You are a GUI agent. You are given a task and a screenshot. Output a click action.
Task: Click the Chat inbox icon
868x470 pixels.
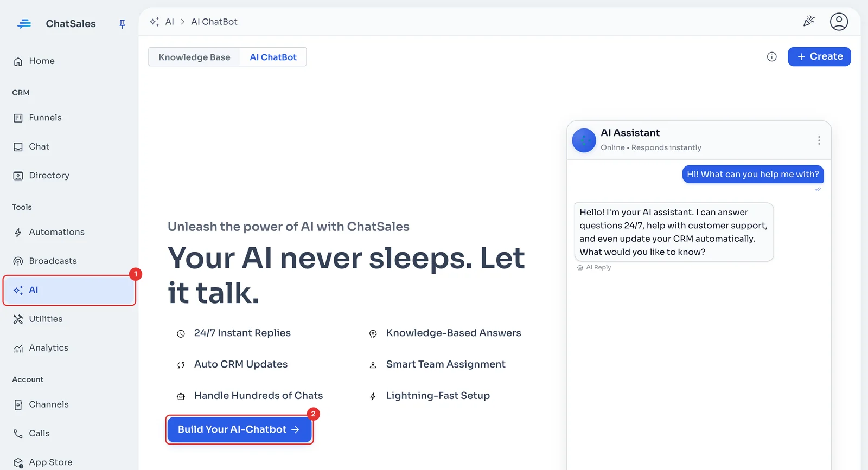point(18,147)
